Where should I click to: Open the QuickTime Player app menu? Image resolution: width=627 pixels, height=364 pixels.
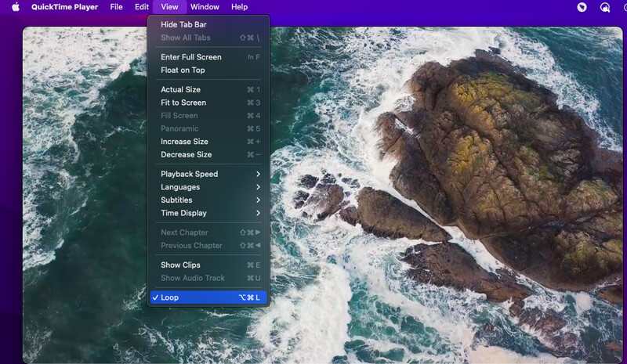click(64, 7)
